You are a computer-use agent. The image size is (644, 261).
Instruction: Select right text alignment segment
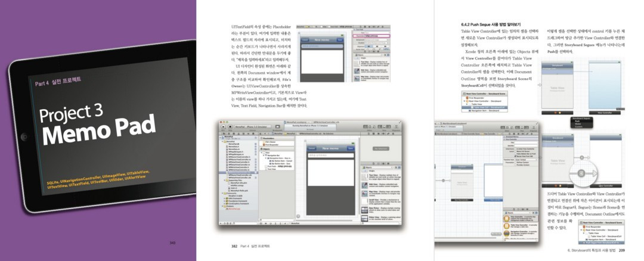pyautogui.click(x=385, y=46)
